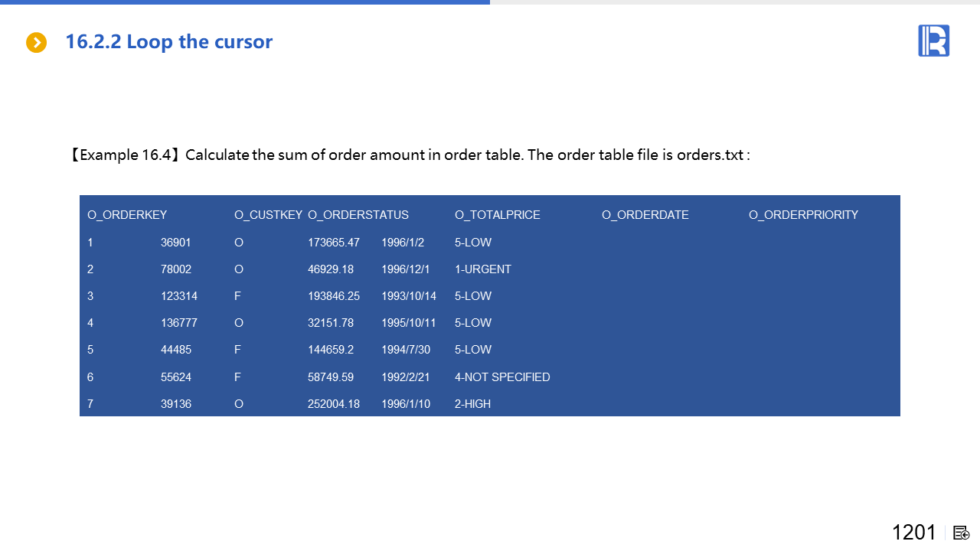The image size is (980, 551).
Task: Click the blue slide progress bar at top
Action: click(245, 2)
